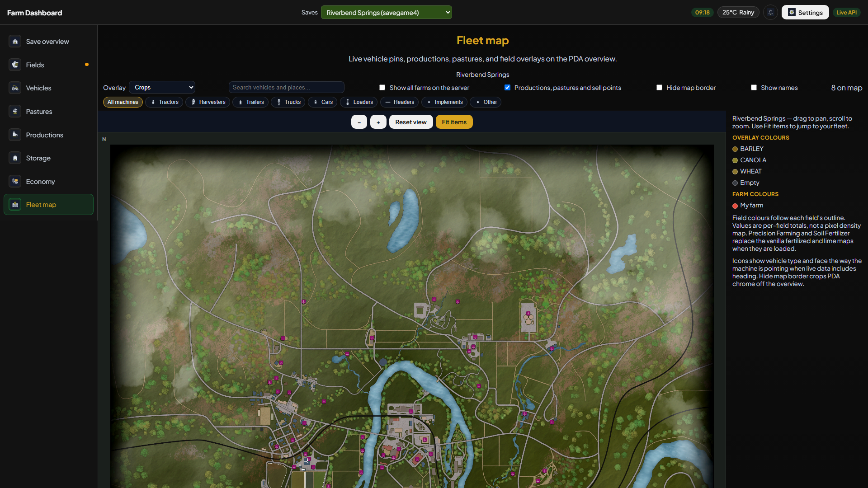Click the Storage silo icon
This screenshot has width=868, height=488.
15,158
